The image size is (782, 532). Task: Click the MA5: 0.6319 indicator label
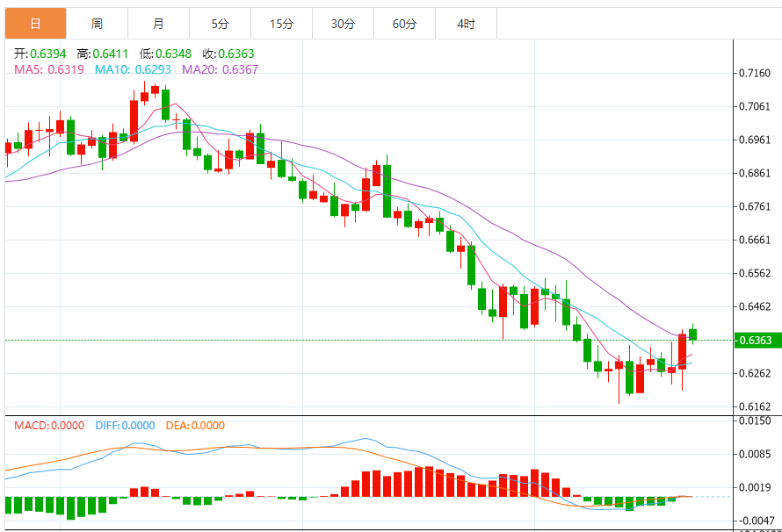[x=49, y=69]
